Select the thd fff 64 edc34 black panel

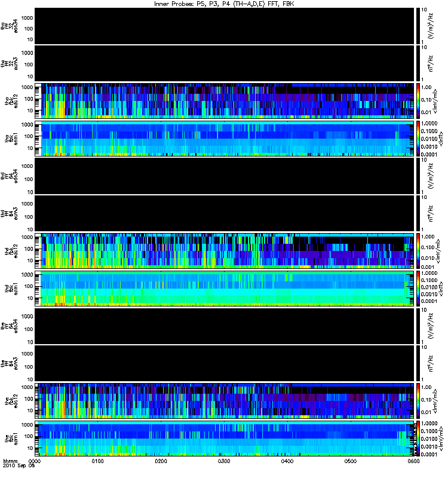[225, 176]
